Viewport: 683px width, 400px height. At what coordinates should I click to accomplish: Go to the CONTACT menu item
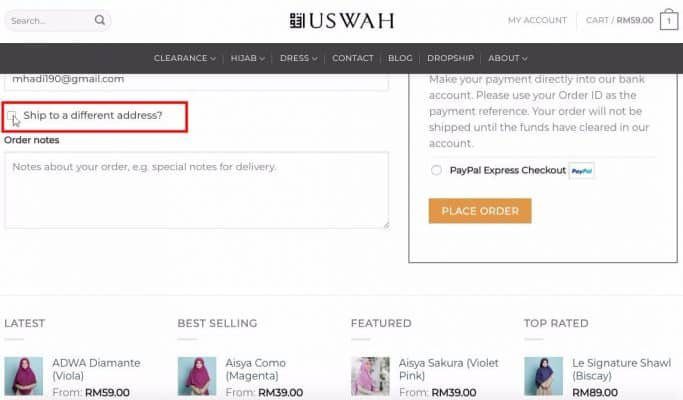353,58
